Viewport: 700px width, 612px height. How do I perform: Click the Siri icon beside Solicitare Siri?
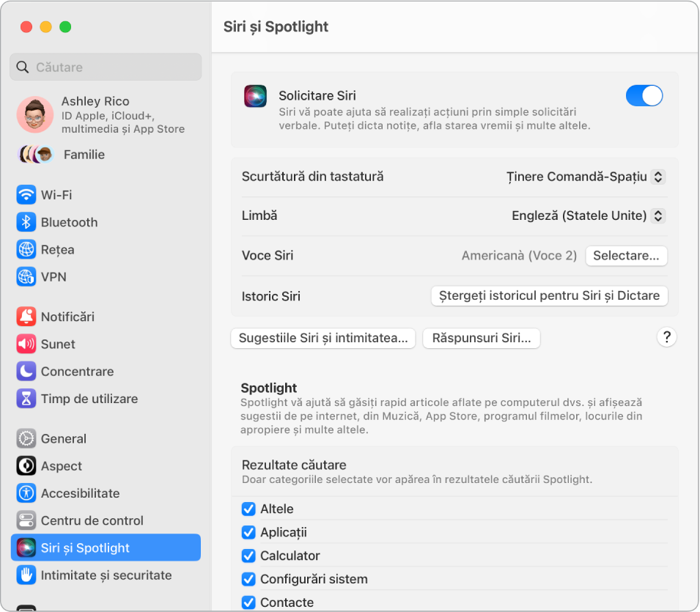pyautogui.click(x=255, y=95)
